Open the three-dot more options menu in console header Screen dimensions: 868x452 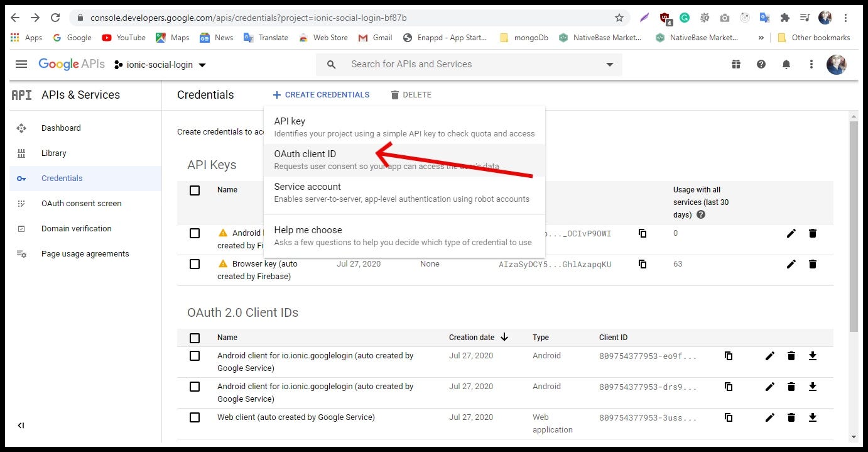[x=811, y=64]
